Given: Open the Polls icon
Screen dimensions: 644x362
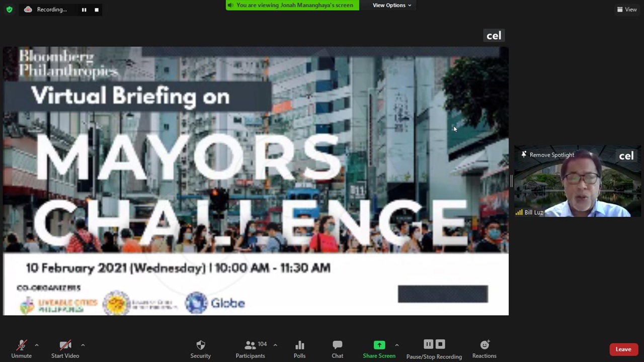Looking at the screenshot, I should click(299, 348).
